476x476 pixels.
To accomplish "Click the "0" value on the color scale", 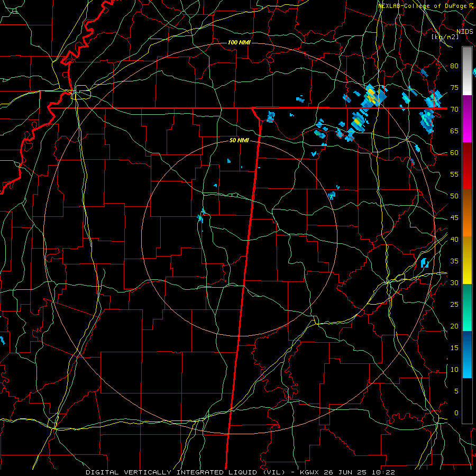I will point(456,413).
